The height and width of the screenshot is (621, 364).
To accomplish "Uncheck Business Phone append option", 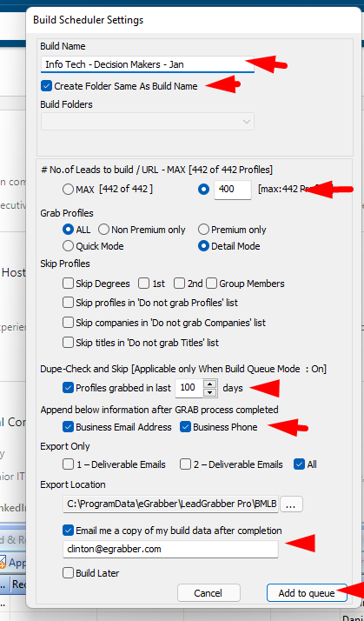I will 185,427.
